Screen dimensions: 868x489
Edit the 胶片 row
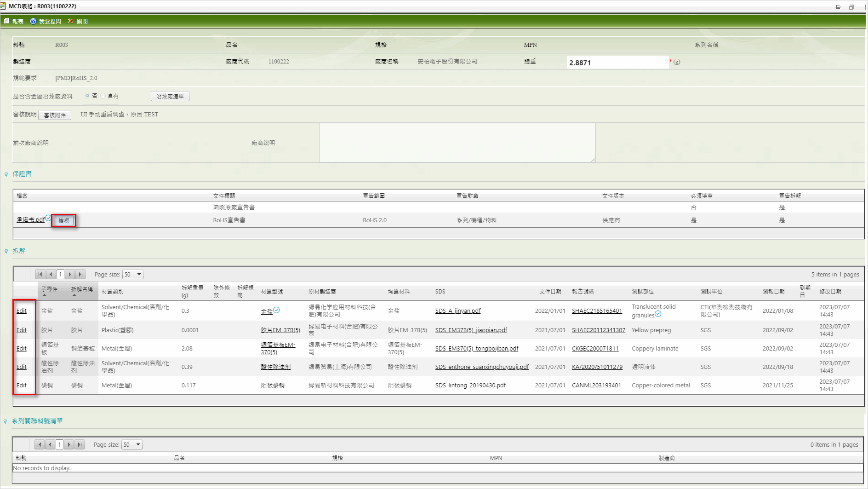pyautogui.click(x=22, y=330)
